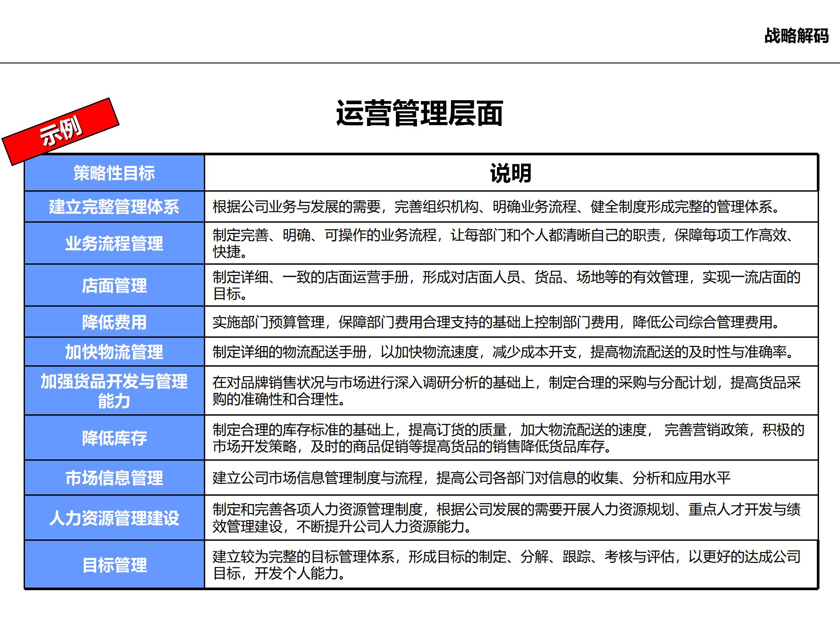This screenshot has height=630, width=840.
Task: Select the 店面管理 row label
Action: (114, 285)
